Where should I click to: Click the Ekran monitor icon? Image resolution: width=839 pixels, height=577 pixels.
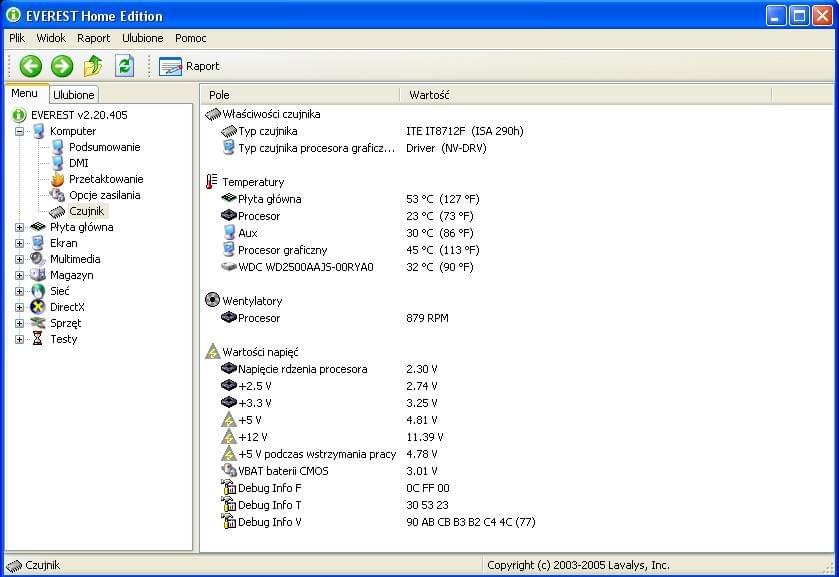coord(38,244)
